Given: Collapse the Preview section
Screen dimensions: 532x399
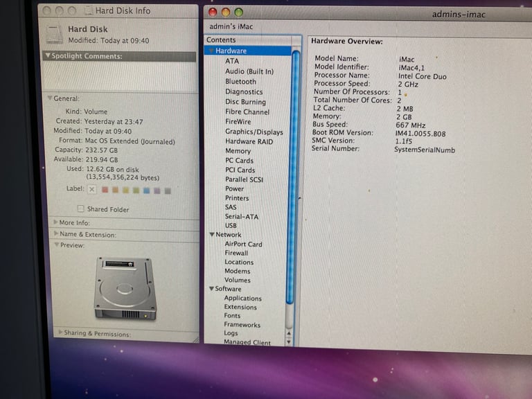Looking at the screenshot, I should [57, 245].
